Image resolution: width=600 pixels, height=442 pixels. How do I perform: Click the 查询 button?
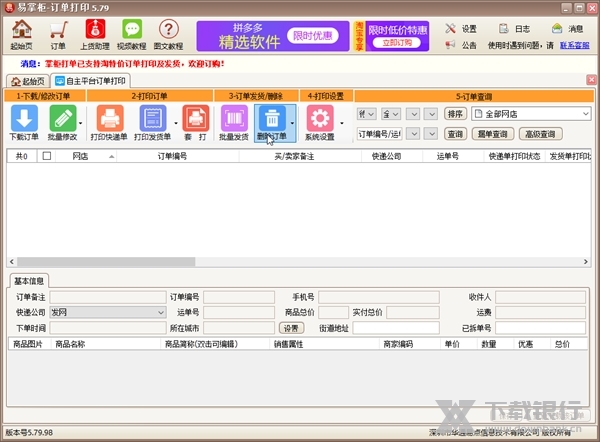click(455, 134)
